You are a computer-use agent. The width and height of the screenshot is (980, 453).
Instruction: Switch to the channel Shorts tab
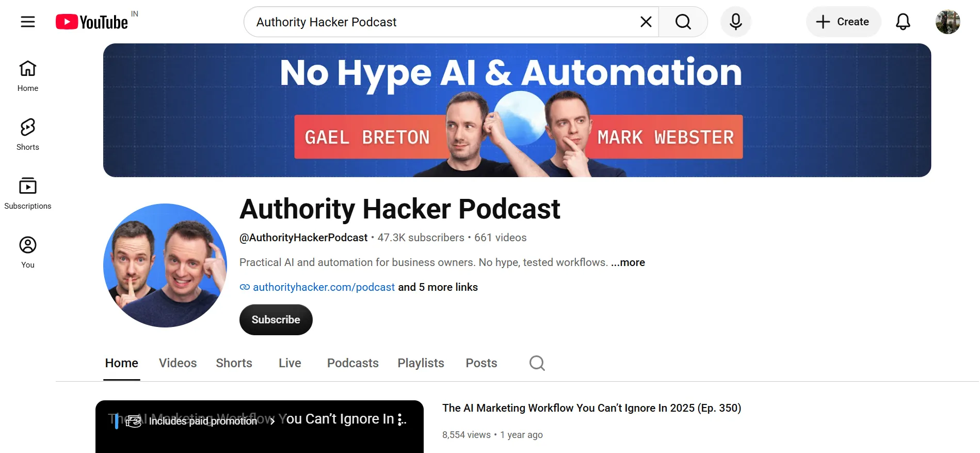tap(234, 363)
